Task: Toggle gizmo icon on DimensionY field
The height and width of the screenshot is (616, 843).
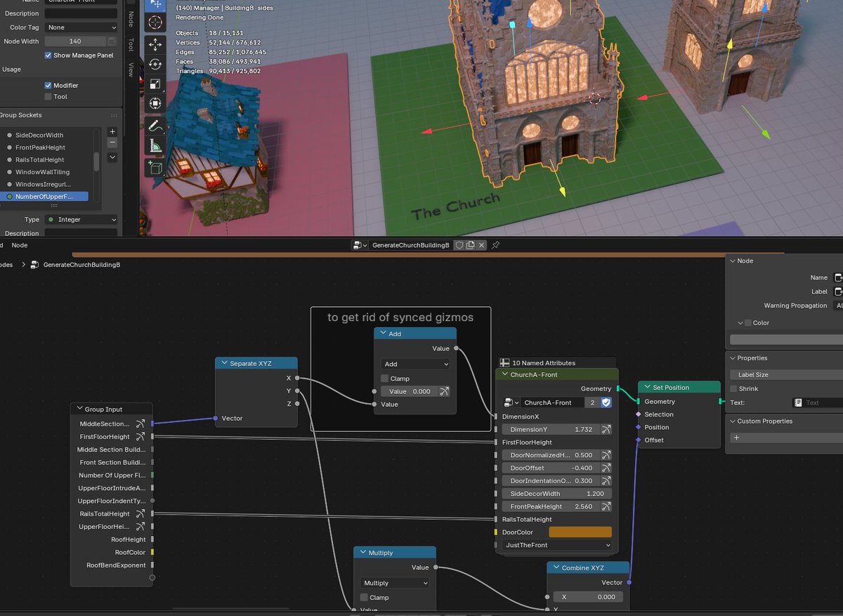Action: tap(606, 429)
